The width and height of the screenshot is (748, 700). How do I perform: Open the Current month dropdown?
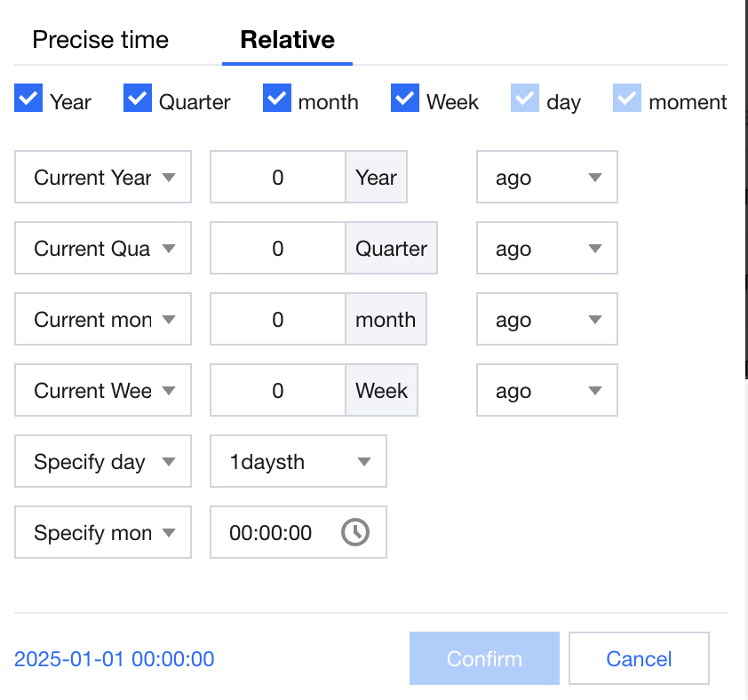103,320
